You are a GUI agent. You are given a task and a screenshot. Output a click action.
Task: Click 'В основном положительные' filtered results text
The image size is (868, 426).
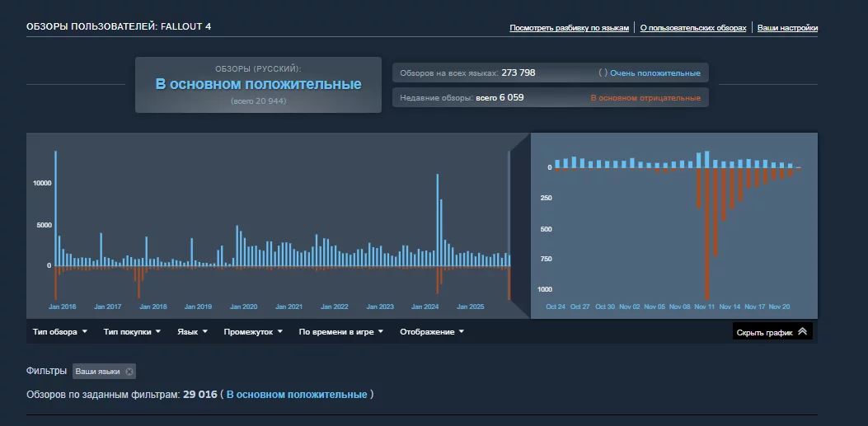(x=297, y=395)
